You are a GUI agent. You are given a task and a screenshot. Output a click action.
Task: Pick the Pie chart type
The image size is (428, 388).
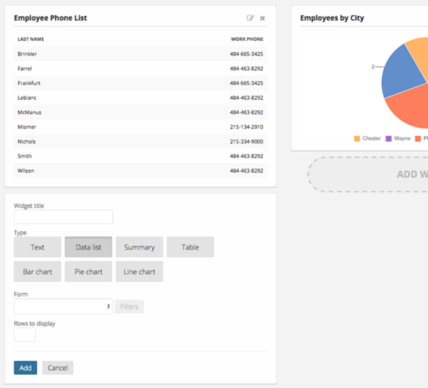point(88,272)
